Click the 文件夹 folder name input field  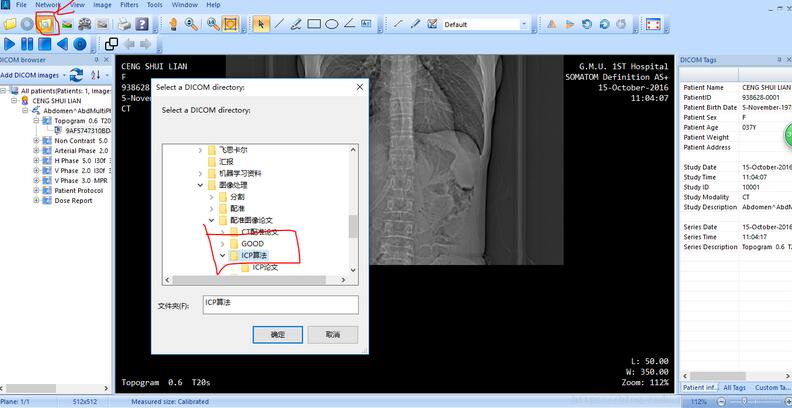[x=280, y=304]
